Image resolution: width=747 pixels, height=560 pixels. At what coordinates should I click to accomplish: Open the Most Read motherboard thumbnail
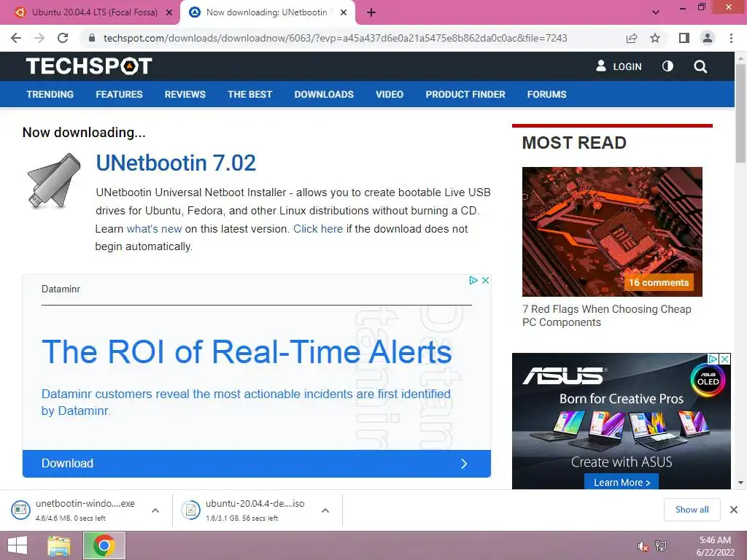click(612, 231)
